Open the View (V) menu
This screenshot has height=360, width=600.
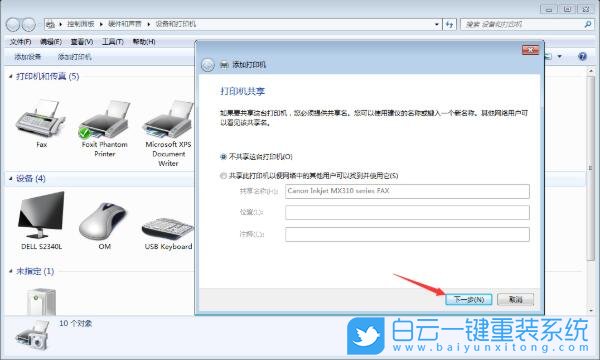click(82, 42)
